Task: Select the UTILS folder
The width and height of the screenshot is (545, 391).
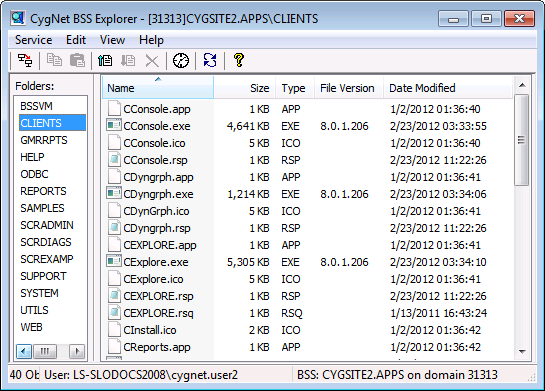Action: click(34, 310)
